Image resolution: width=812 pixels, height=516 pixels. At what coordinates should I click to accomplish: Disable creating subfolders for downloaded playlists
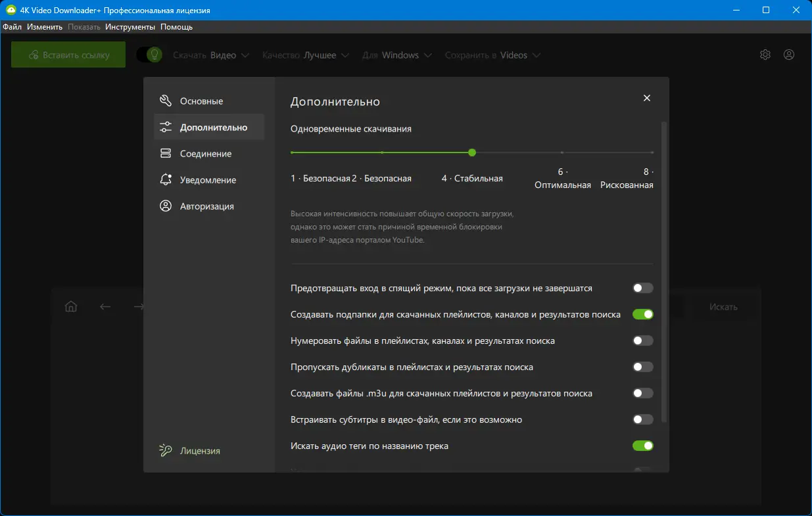click(643, 314)
